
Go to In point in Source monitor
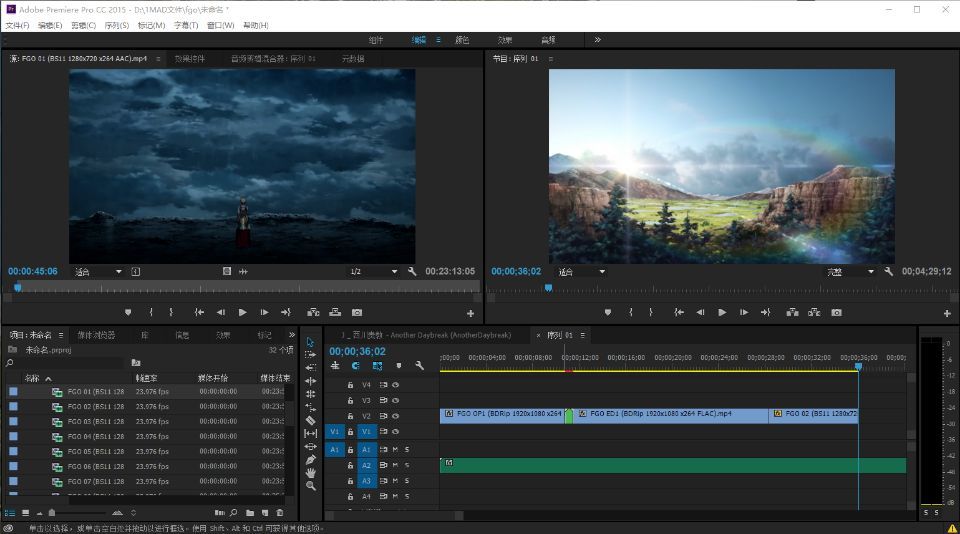pos(199,312)
